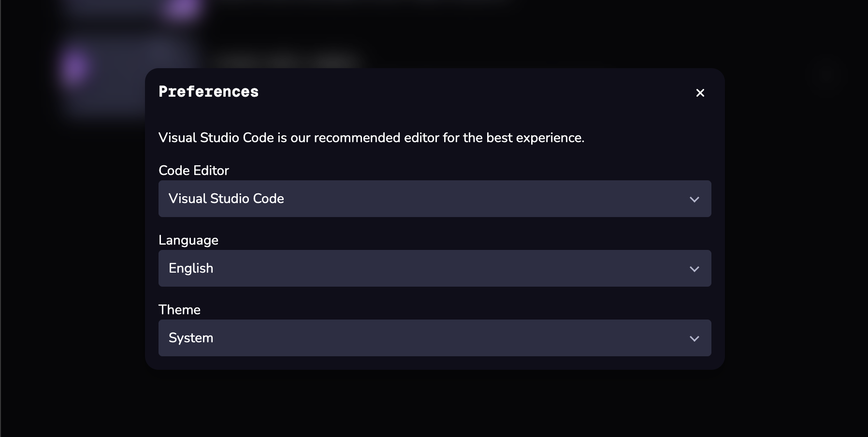This screenshot has height=437, width=868.
Task: Close the Preferences dialog with the X
Action: [700, 93]
